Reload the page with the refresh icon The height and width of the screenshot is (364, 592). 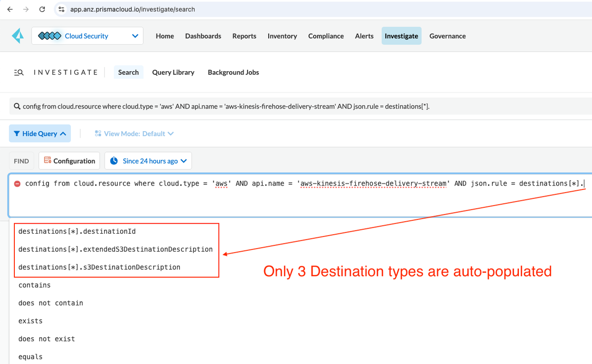click(42, 9)
